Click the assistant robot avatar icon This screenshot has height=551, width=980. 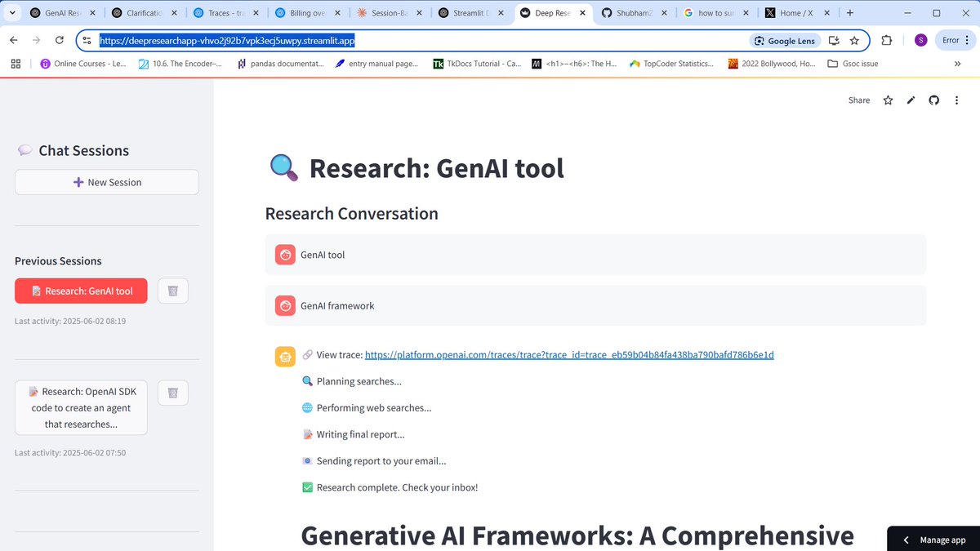pyautogui.click(x=285, y=357)
